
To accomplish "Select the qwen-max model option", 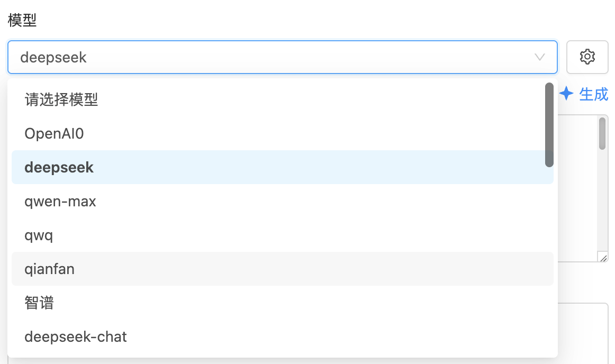I will pos(60,201).
